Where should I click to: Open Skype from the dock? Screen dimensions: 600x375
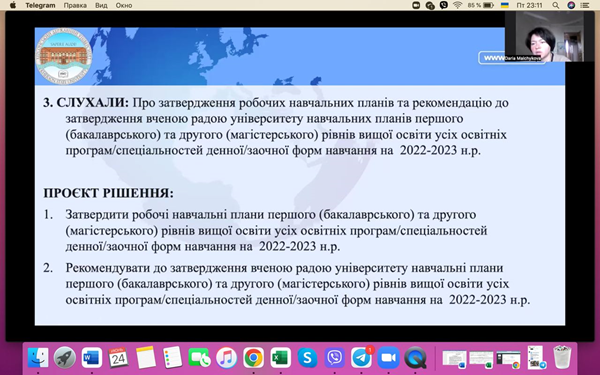click(x=307, y=358)
